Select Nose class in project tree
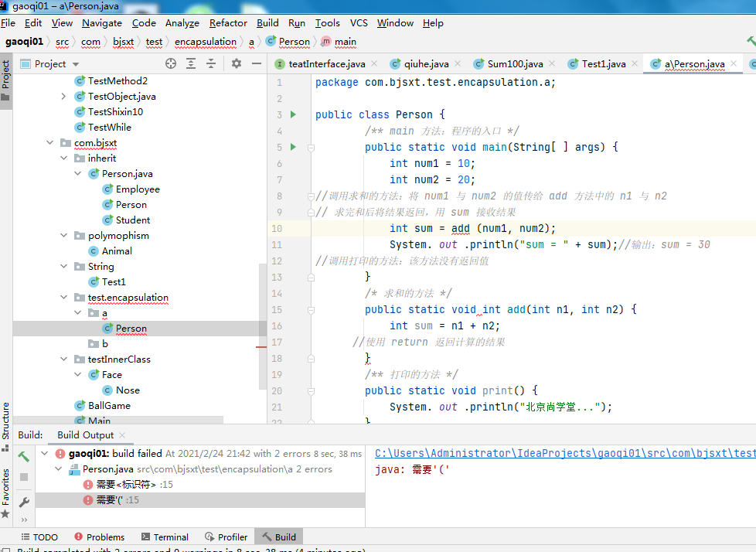The image size is (756, 552). 128,390
